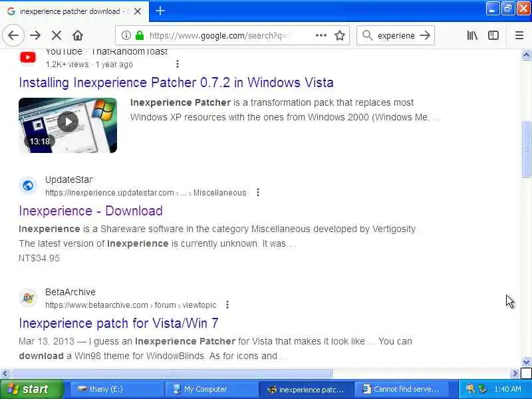Viewport: 532px width, 399px height.
Task: Bookmark this page with the star
Action: pos(340,35)
